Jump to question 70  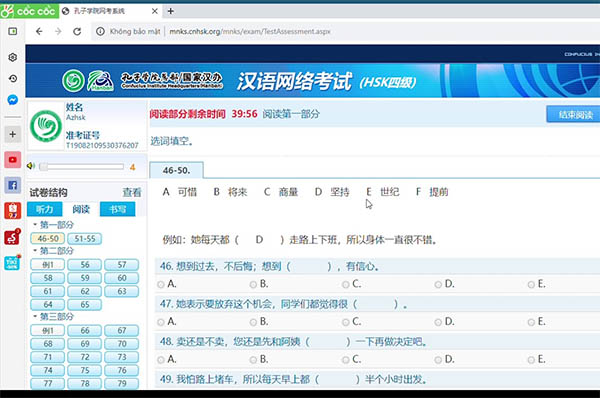click(122, 344)
